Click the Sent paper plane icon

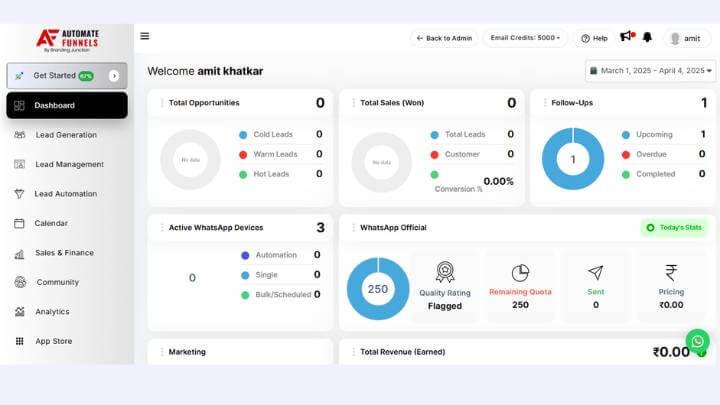click(x=596, y=273)
